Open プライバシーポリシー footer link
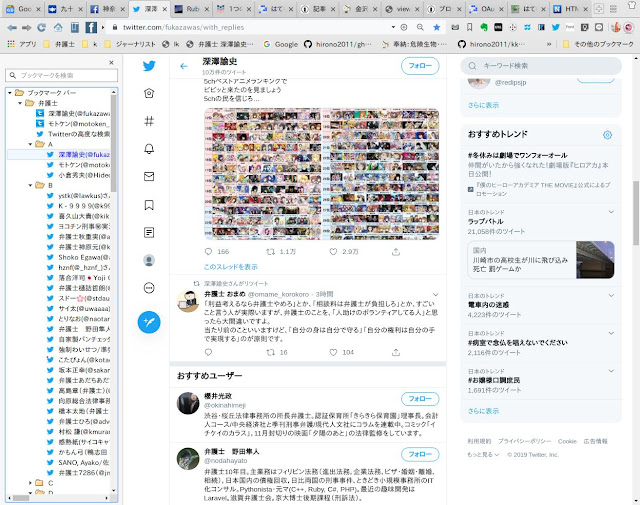Screen dimensions: 640x505 tap(524, 441)
